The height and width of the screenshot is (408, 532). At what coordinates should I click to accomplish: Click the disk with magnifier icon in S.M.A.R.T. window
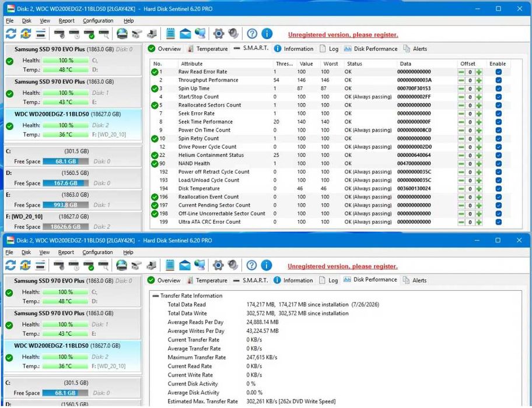pyautogui.click(x=104, y=34)
